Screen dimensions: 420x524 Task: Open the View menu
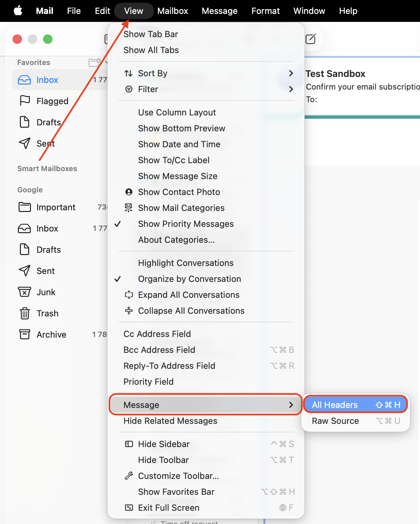click(134, 11)
